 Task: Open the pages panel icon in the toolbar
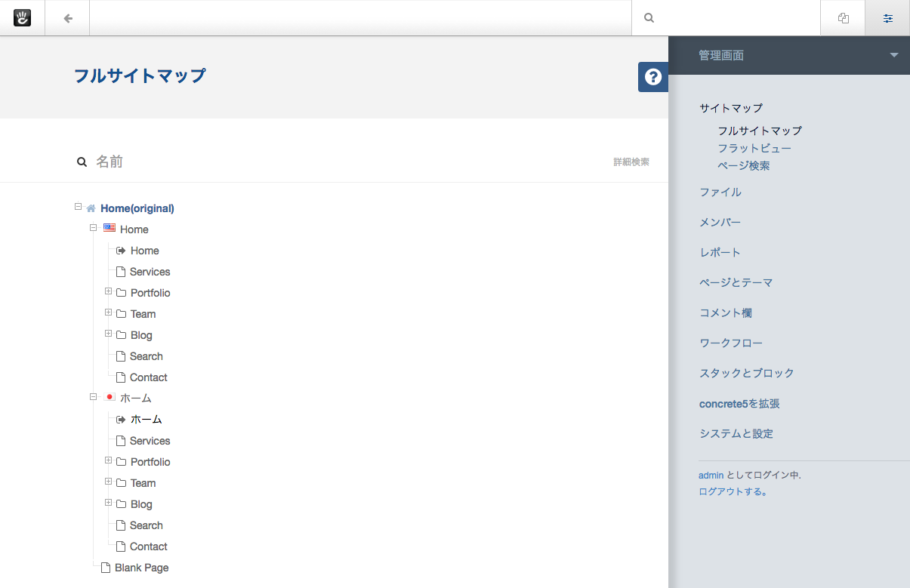844,18
